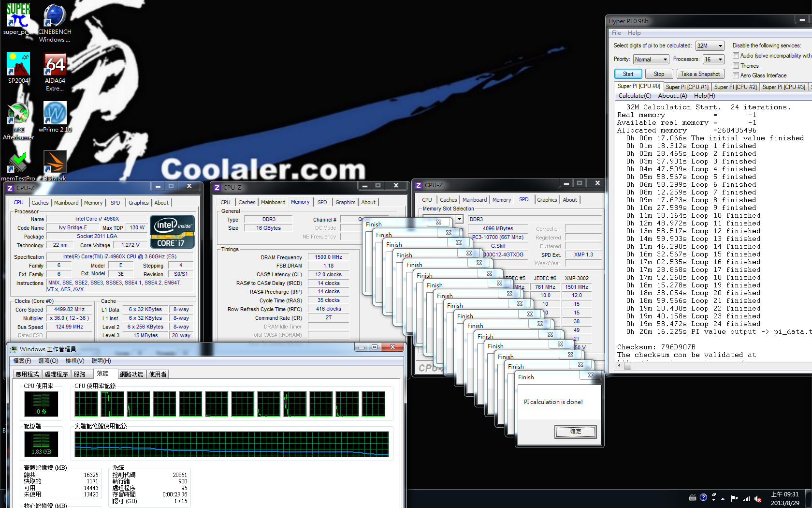
Task: Click Hyper PI horizontal scrollbar thumb
Action: tap(628, 365)
